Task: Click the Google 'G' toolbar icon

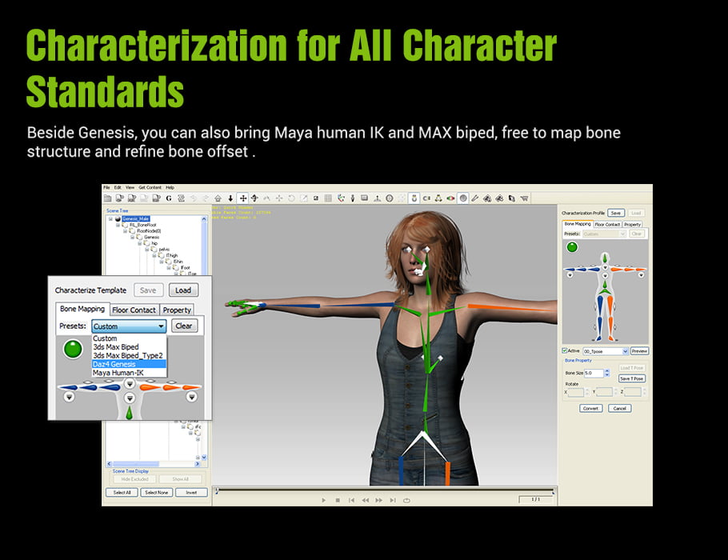Action: tap(169, 198)
